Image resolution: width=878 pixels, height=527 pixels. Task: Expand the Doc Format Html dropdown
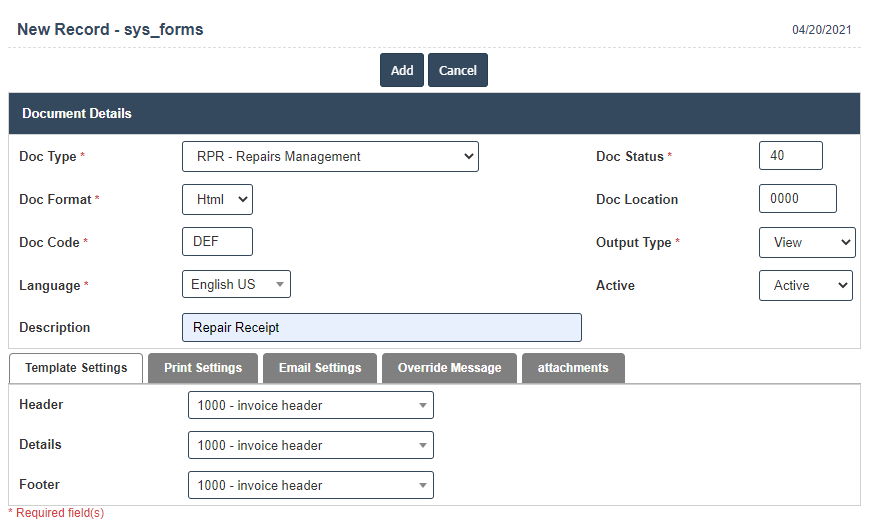click(x=217, y=200)
